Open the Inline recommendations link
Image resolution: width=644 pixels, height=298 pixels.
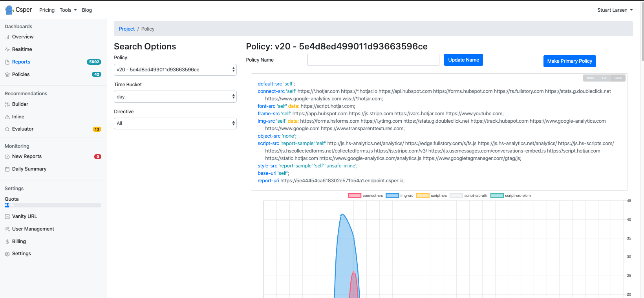[18, 117]
